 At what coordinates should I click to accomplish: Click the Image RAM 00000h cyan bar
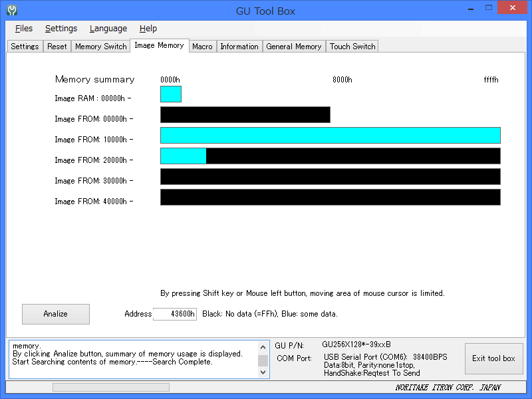tap(171, 94)
